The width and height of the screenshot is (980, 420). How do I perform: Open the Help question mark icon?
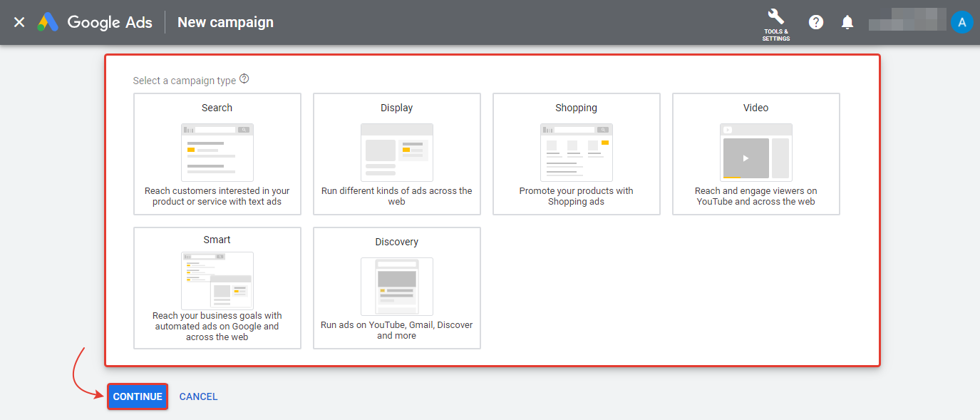click(816, 22)
